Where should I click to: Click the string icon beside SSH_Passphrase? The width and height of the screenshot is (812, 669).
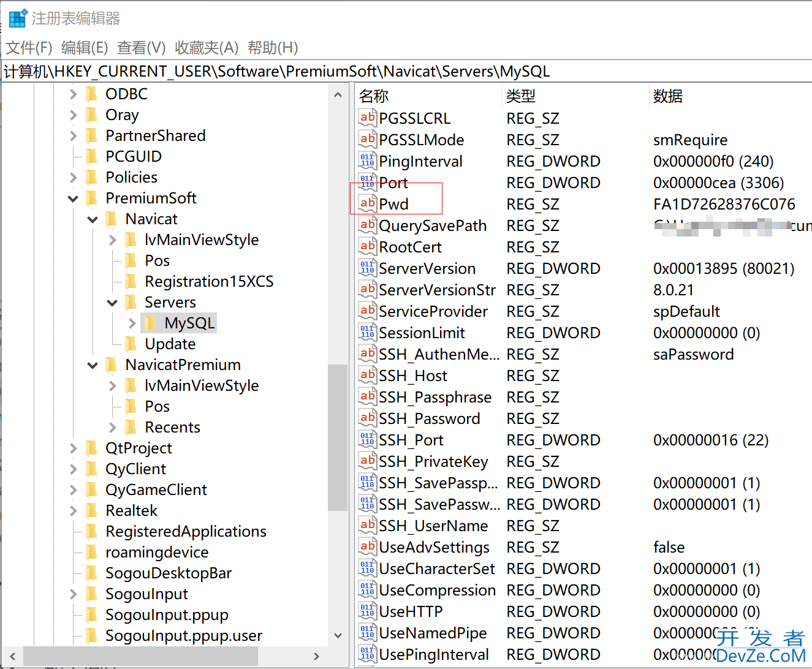coord(367,396)
